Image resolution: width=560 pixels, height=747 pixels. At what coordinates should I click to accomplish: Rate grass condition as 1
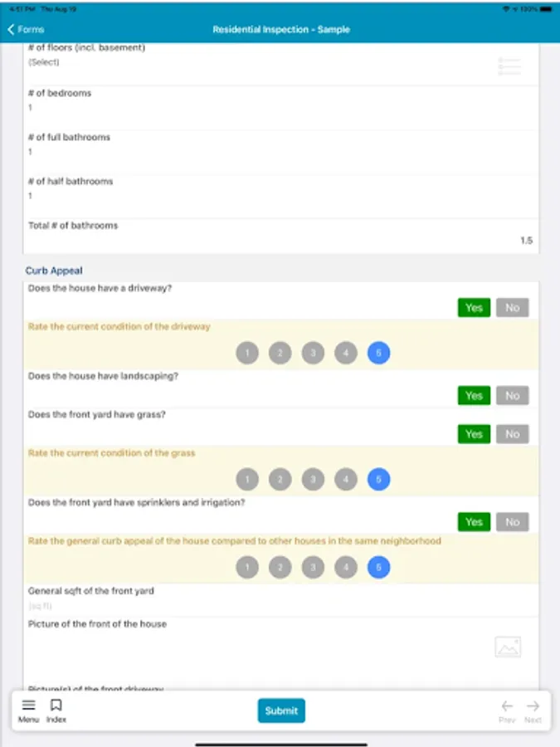[x=247, y=480]
